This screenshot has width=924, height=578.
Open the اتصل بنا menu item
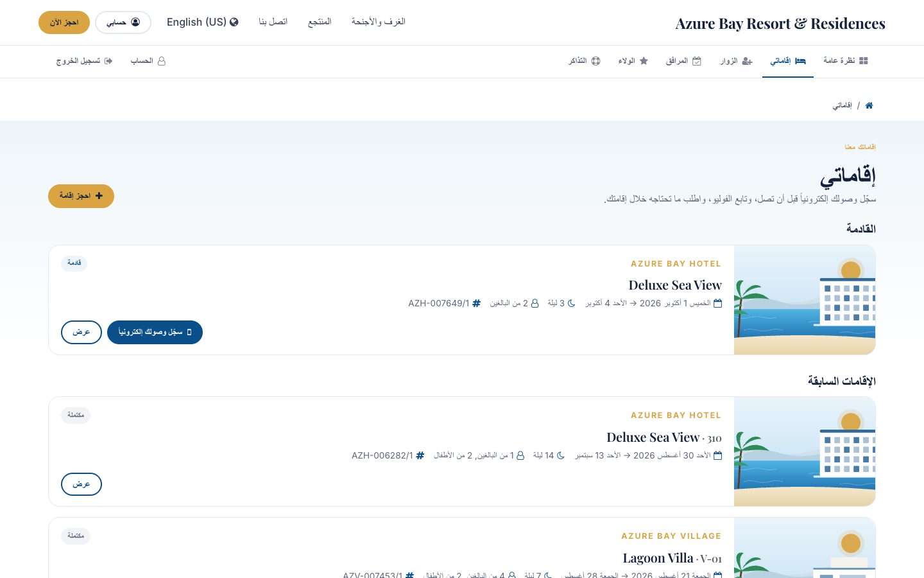coord(273,22)
